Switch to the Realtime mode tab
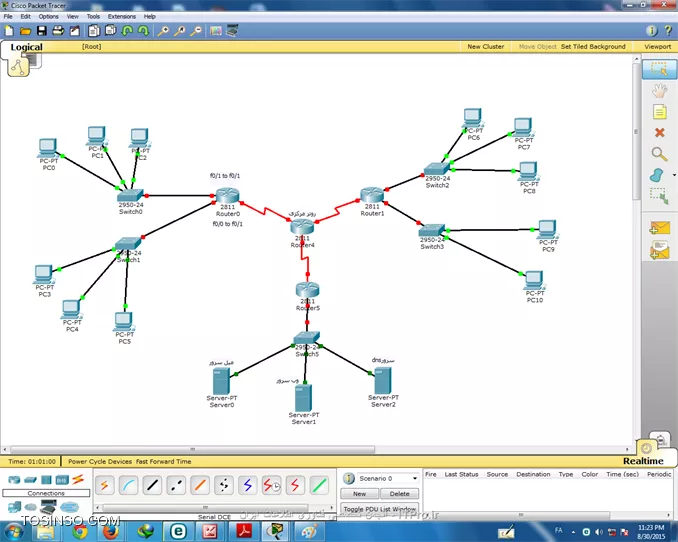This screenshot has width=678, height=542. point(643,461)
